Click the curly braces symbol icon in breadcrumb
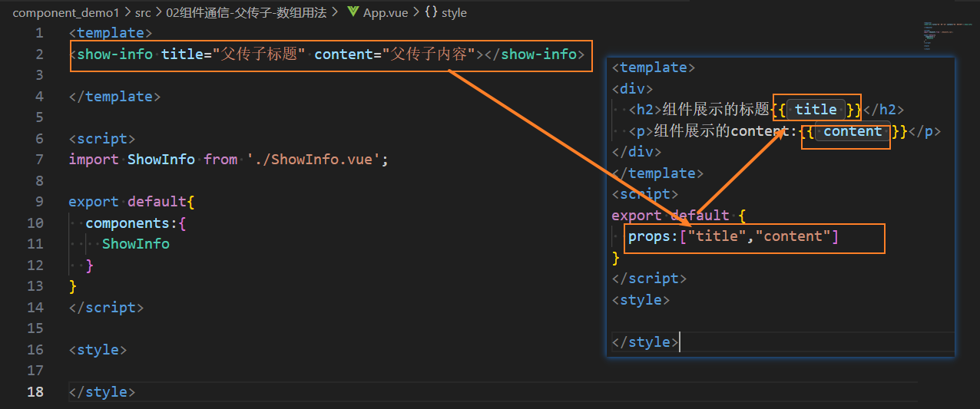The width and height of the screenshot is (980, 409). pos(431,12)
